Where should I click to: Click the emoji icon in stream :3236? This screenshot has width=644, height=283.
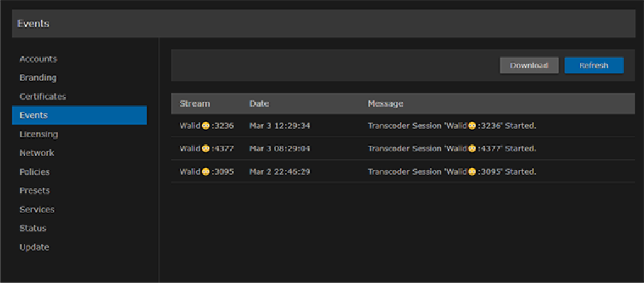point(206,126)
